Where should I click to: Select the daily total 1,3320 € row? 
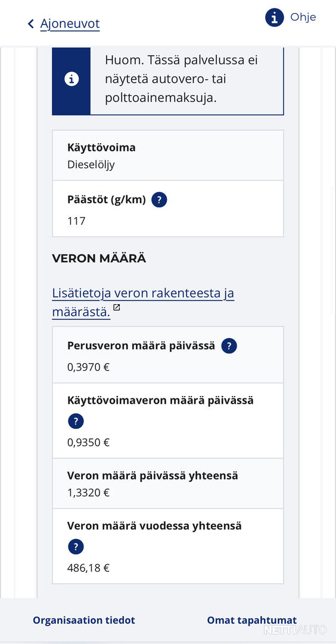click(x=168, y=484)
